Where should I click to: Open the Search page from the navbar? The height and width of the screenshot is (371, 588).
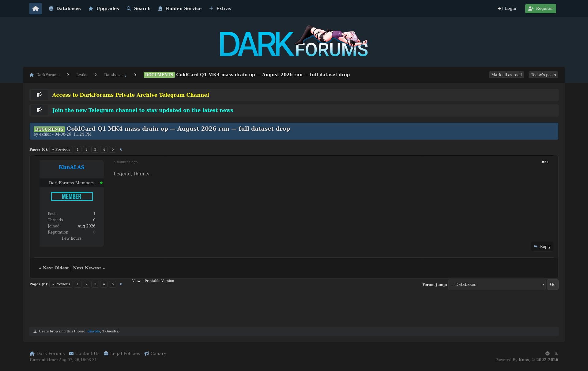[x=139, y=9]
